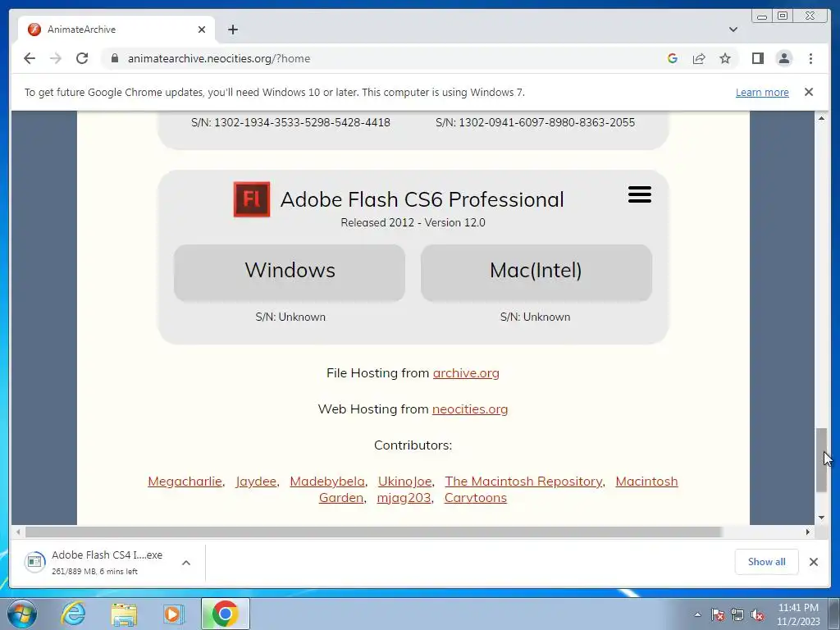Open the Learn more link
This screenshot has height=630, width=840.
pos(762,92)
